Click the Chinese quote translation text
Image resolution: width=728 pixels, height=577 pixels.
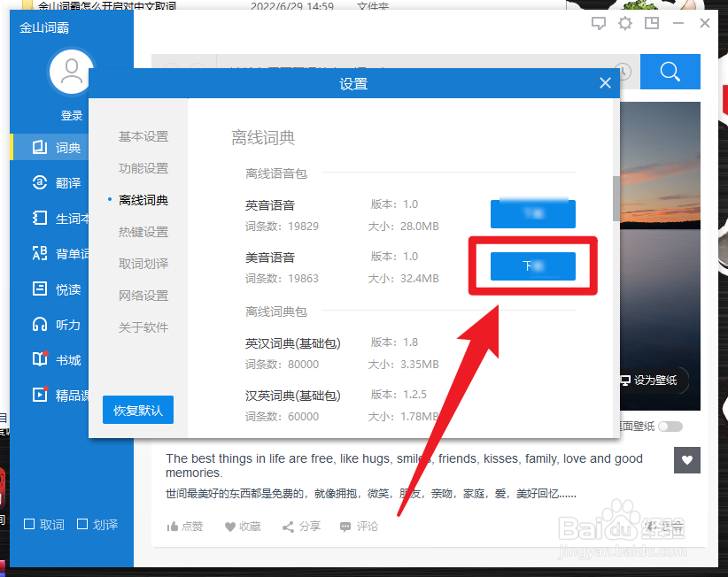point(371,494)
